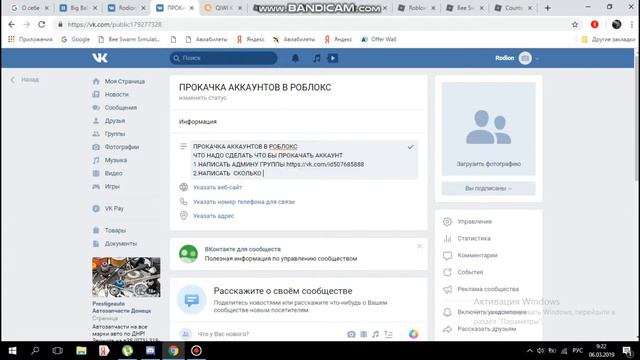Click browser reload button

pyautogui.click(x=42, y=24)
